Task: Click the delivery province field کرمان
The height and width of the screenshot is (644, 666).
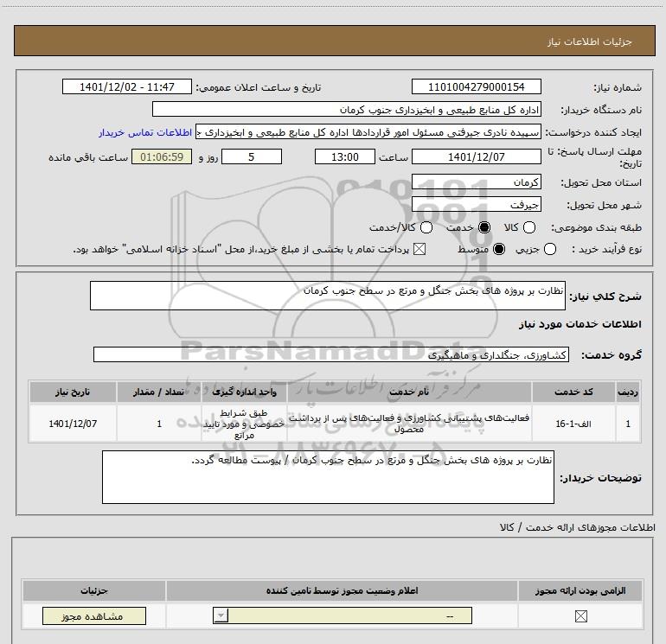Action: pyautogui.click(x=476, y=182)
